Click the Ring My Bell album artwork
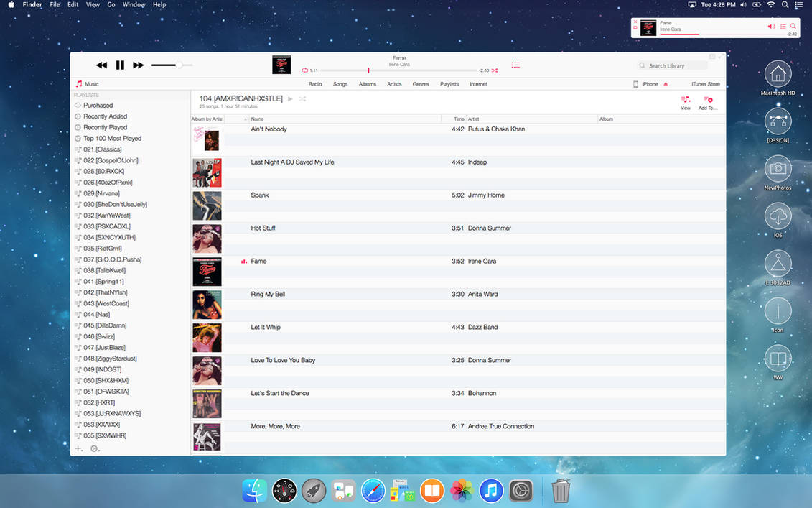812x508 pixels. [x=207, y=305]
